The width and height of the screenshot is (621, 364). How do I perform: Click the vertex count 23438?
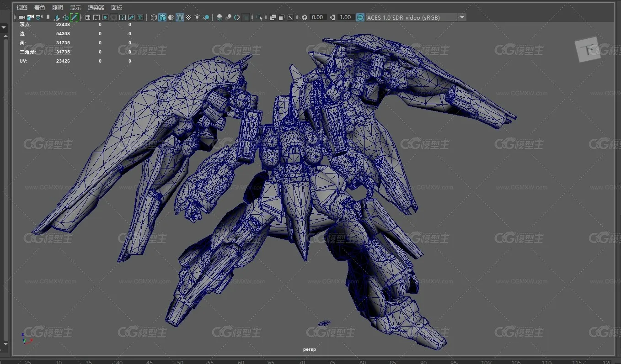[x=63, y=25]
